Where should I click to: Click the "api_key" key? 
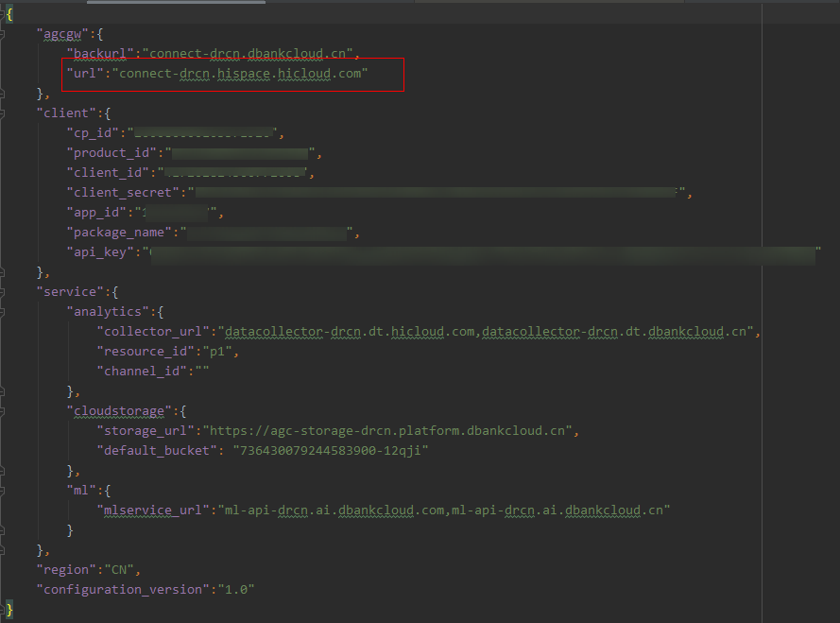pyautogui.click(x=100, y=252)
